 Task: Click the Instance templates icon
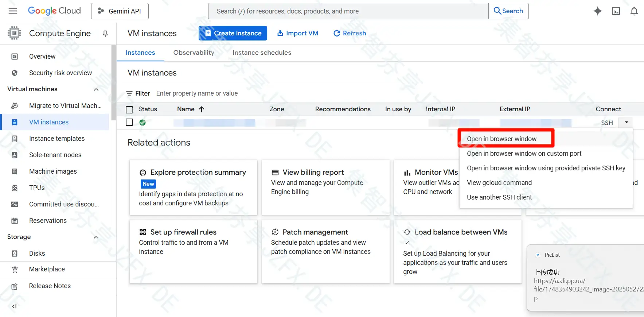pyautogui.click(x=15, y=139)
